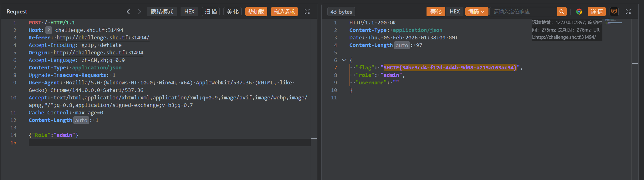
Task: Toggle 隐私模式 privacy mode
Action: tap(162, 12)
